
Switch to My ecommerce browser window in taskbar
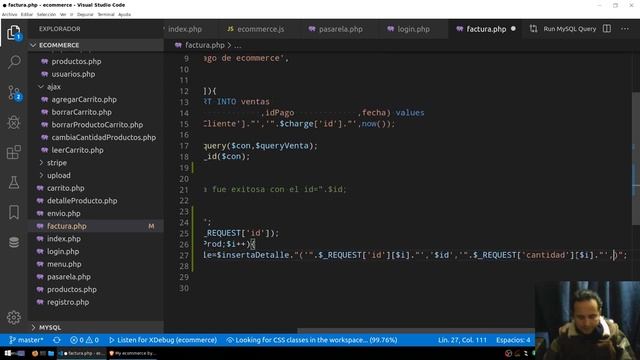tap(133, 353)
